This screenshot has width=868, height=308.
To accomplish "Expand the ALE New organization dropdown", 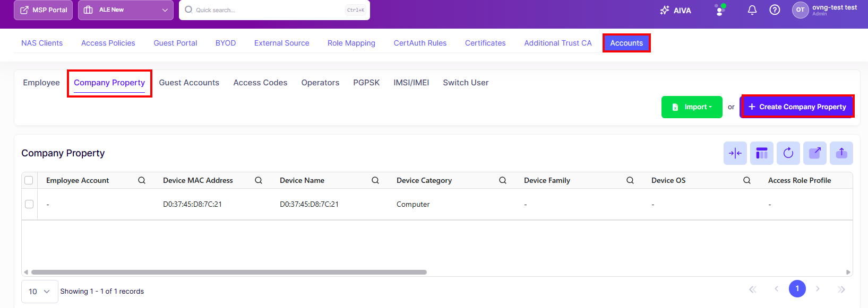I will point(126,10).
